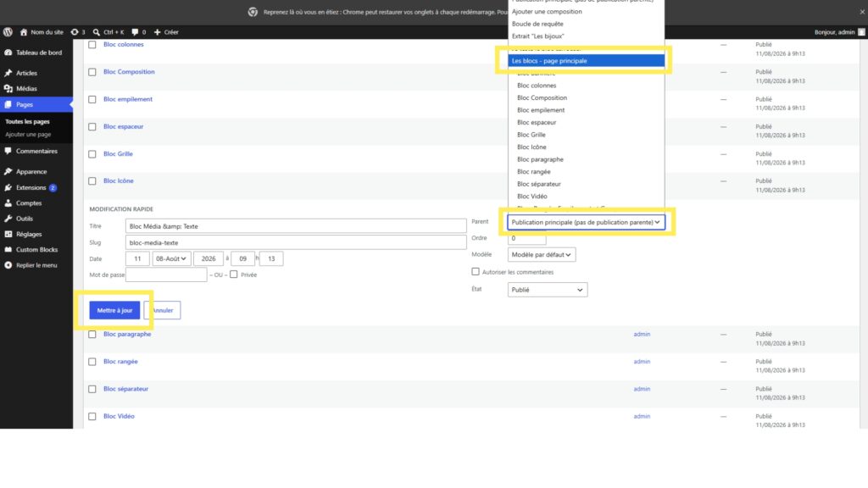
Task: Click the minute field '13'
Action: click(271, 258)
